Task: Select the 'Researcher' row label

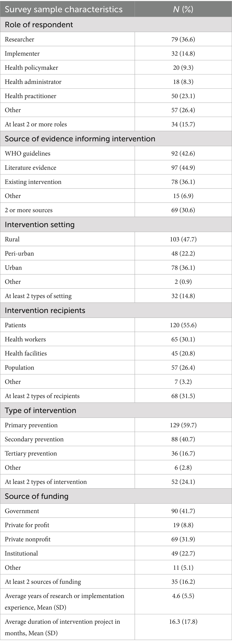Action: 19,39
